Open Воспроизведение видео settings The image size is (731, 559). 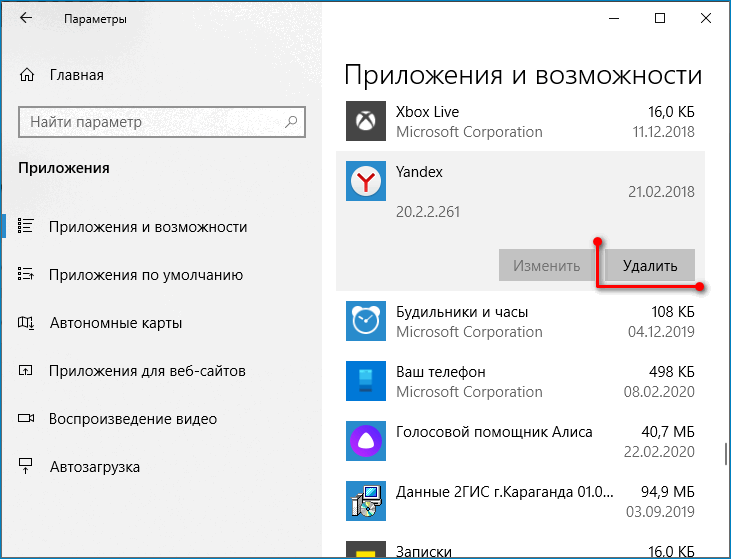133,419
